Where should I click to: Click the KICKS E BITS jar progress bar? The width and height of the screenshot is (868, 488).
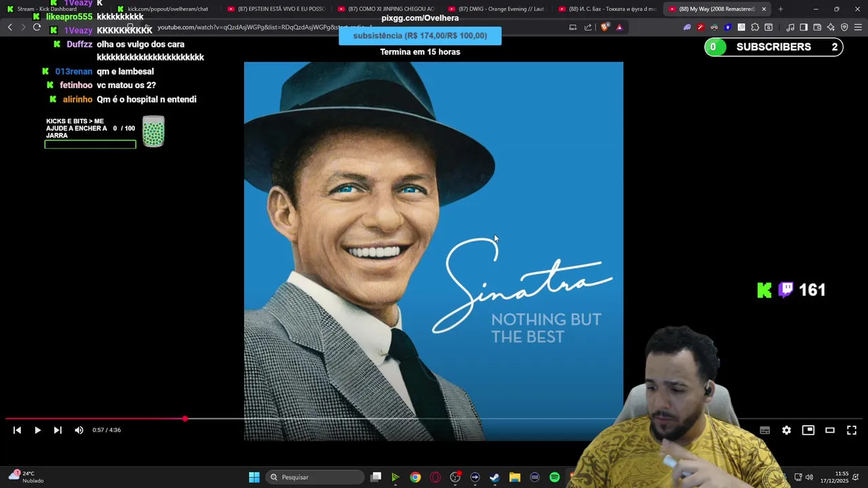click(x=90, y=144)
